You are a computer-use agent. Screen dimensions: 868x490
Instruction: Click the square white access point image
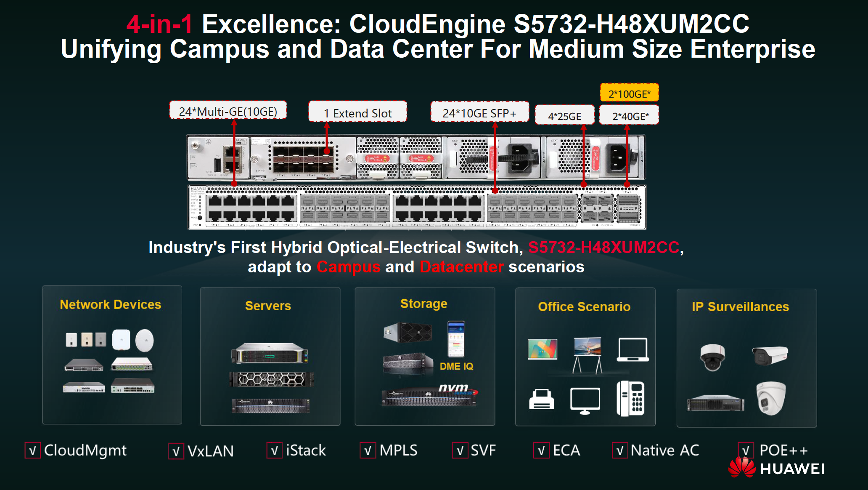pos(121,339)
